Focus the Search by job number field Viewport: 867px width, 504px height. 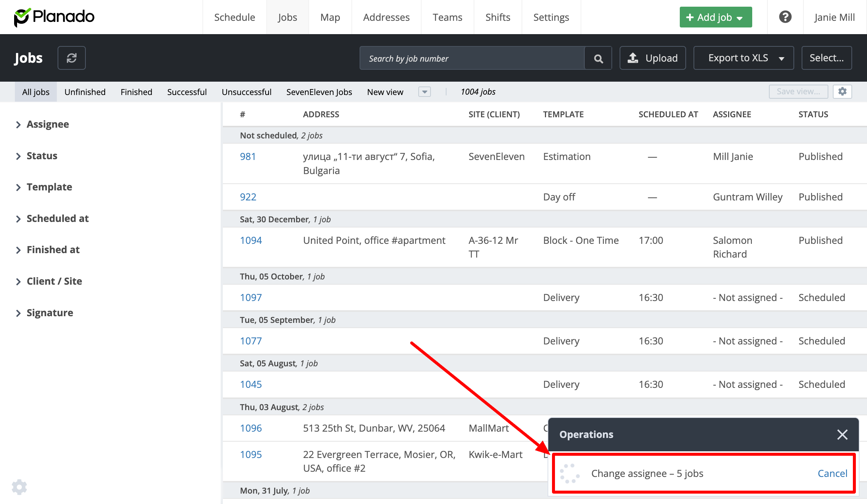coord(472,58)
